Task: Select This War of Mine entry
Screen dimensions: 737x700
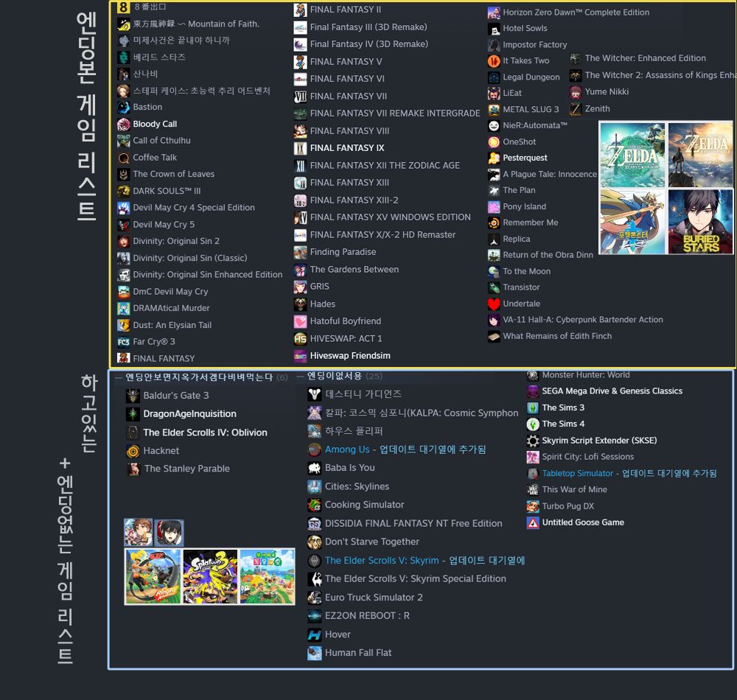Action: pos(574,489)
